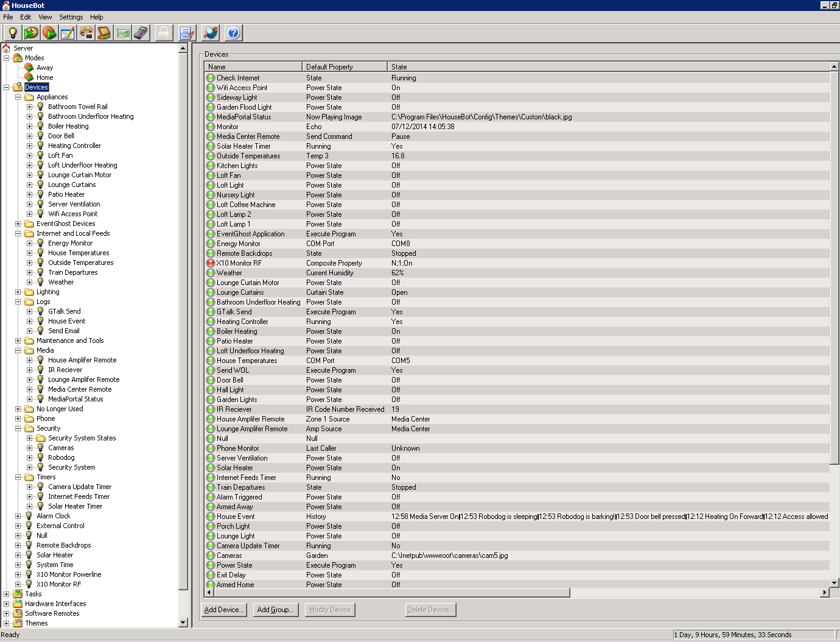The width and height of the screenshot is (840, 642).
Task: Click the icon beside Software Remotes
Action: [18, 613]
